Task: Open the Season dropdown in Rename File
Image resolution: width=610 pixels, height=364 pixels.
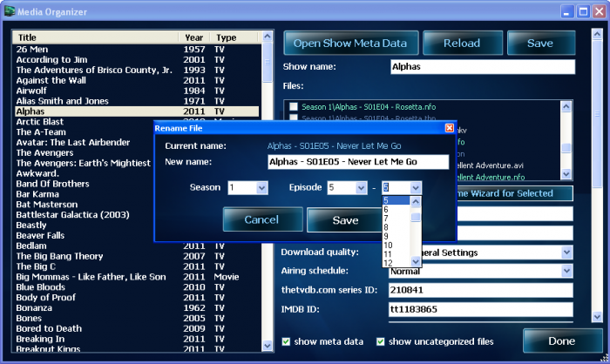Action: point(261,188)
